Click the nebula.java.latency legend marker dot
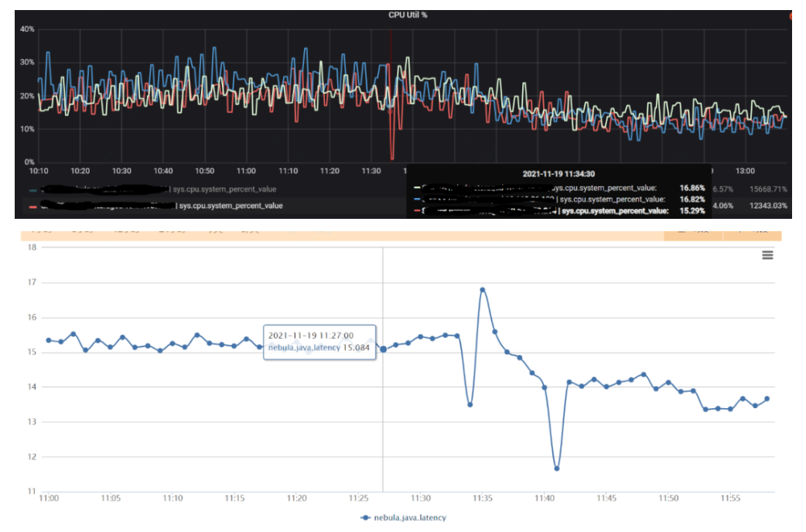806x532 pixels. click(365, 517)
